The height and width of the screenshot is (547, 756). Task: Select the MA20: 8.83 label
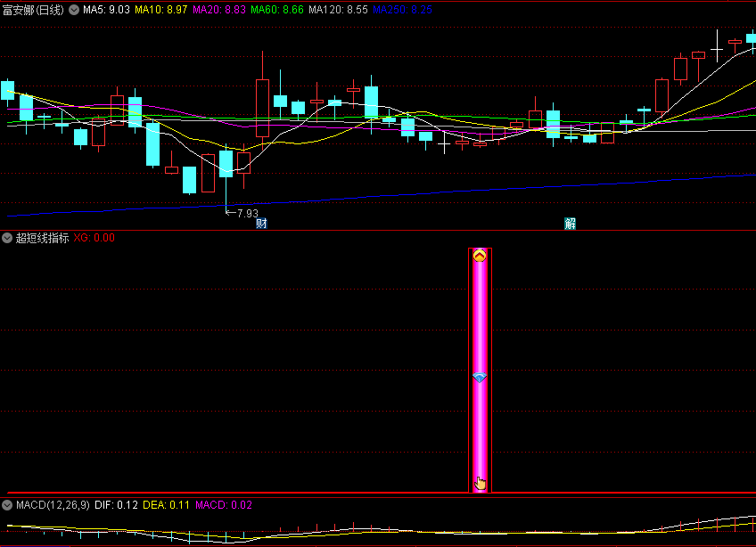tap(219, 10)
